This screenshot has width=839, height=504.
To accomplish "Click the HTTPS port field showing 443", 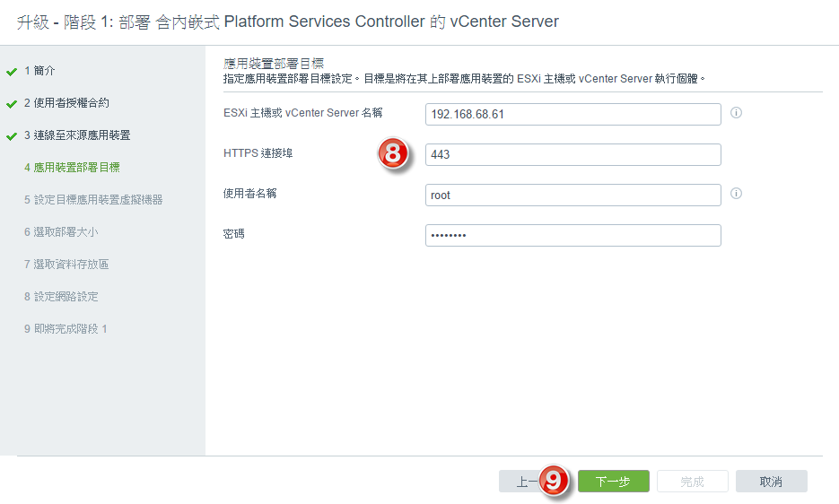I will click(x=573, y=154).
